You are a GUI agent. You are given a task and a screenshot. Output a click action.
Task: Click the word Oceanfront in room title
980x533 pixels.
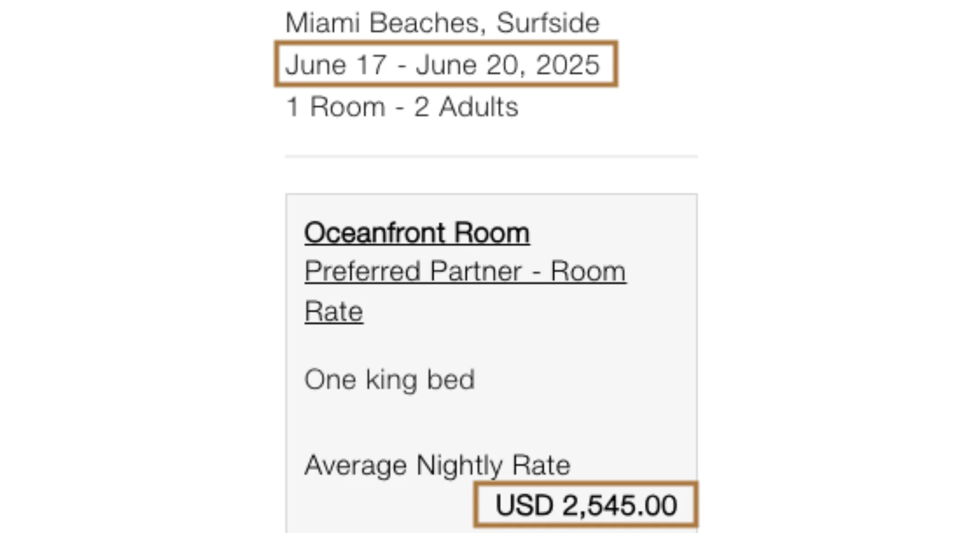click(376, 233)
